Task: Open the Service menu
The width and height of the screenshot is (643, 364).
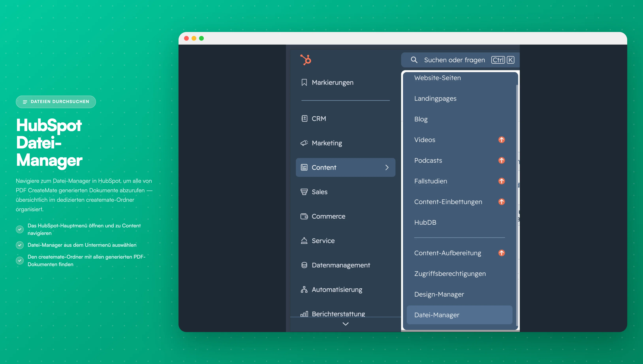Action: pos(345,240)
